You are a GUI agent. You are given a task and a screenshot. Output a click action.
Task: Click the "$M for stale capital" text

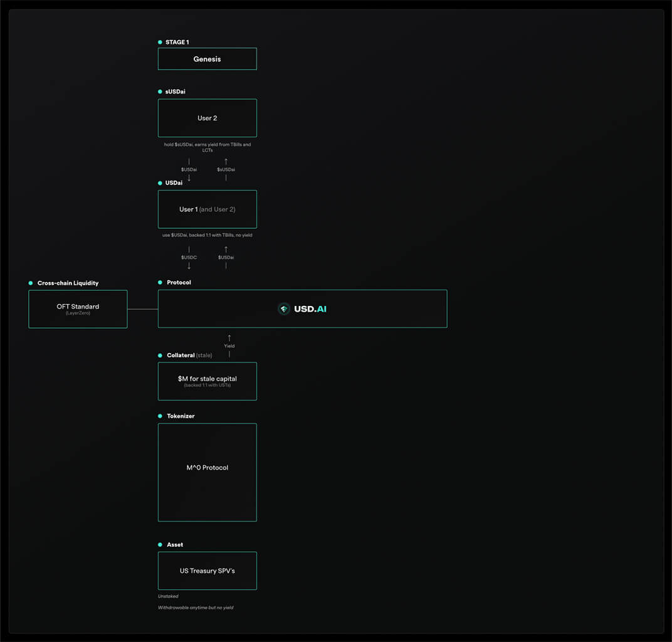point(207,379)
